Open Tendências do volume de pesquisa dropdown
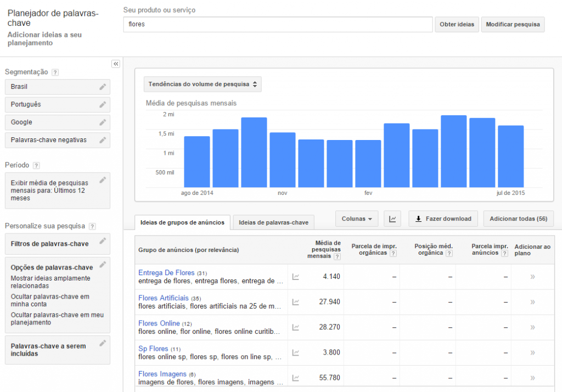The height and width of the screenshot is (392, 562). [203, 84]
